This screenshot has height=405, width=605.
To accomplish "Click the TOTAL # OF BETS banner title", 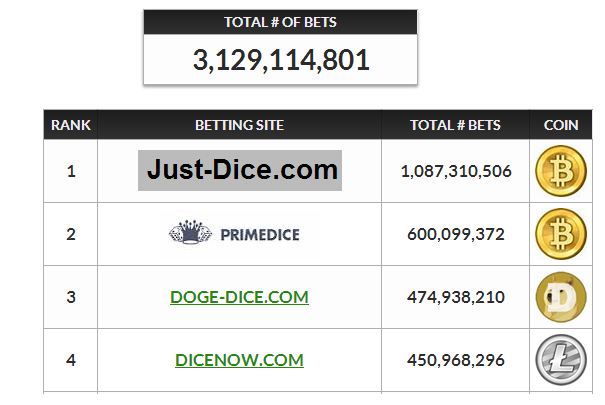I will pos(281,22).
